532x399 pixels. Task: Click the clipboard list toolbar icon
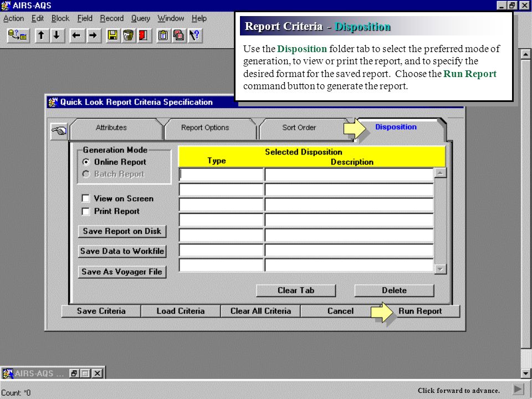[163, 35]
